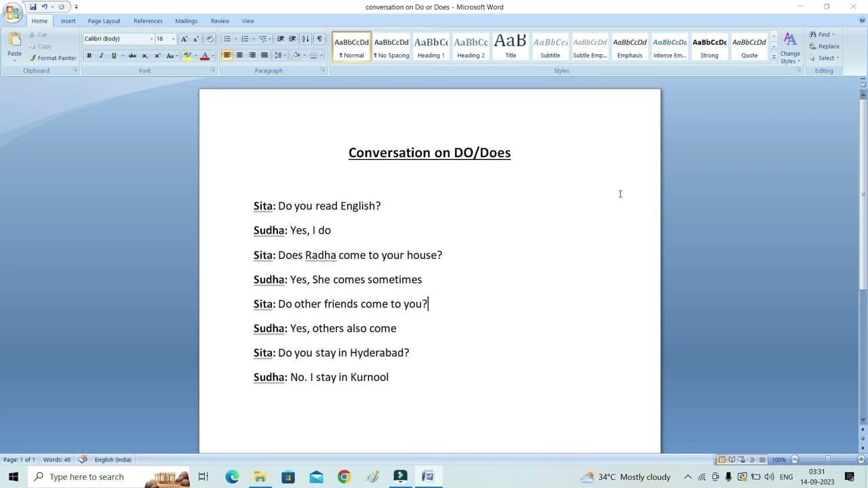Increase paragraph indent
Screen dimensions: 868x488
tap(292, 39)
